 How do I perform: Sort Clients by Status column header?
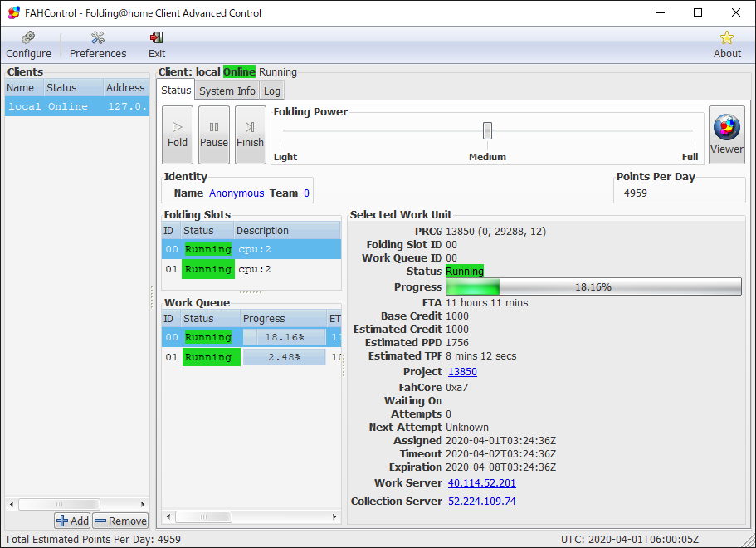coord(73,88)
